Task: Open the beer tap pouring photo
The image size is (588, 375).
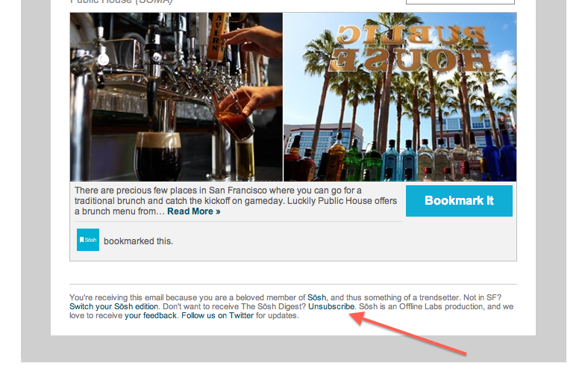Action: point(176,97)
